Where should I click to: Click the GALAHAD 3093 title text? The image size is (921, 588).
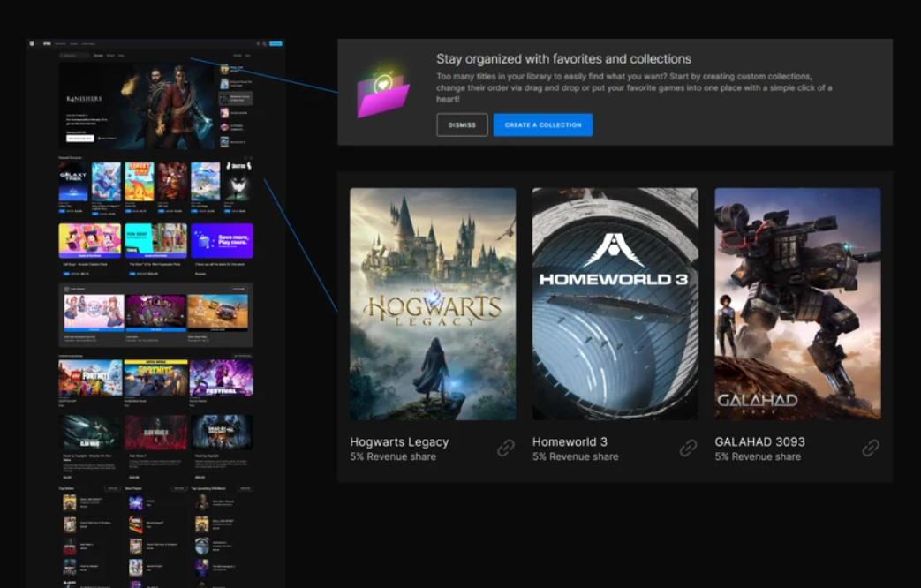pyautogui.click(x=759, y=441)
